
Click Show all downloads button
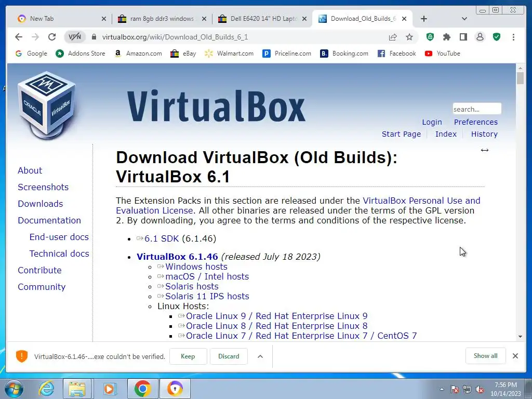[486, 355]
